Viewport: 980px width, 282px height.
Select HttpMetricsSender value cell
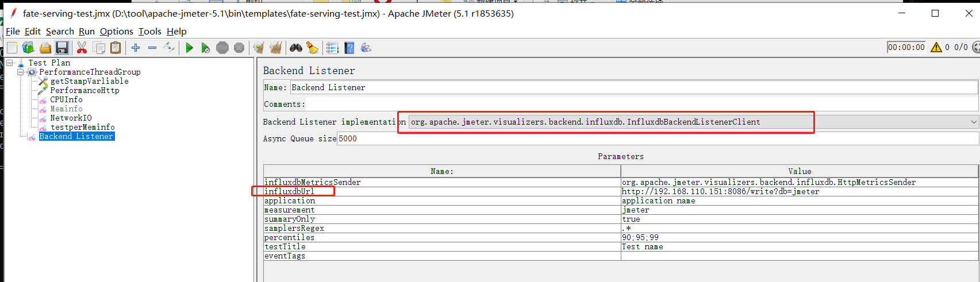pyautogui.click(x=800, y=182)
